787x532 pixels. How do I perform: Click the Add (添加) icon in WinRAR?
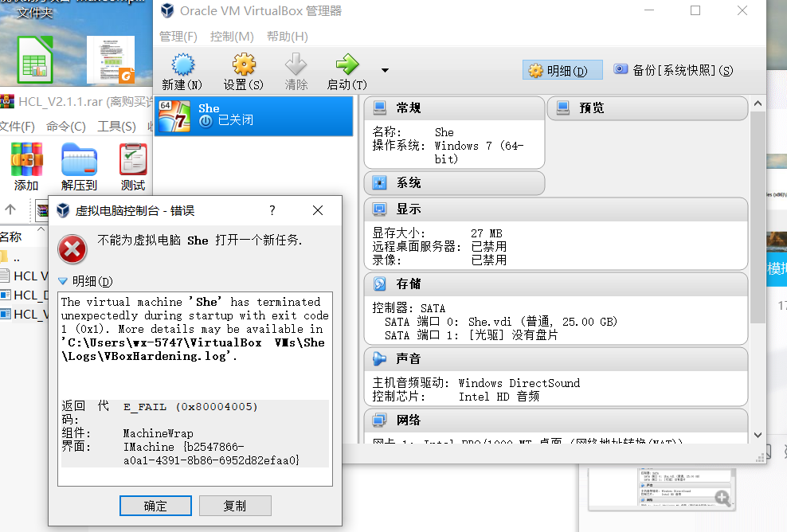coord(26,159)
